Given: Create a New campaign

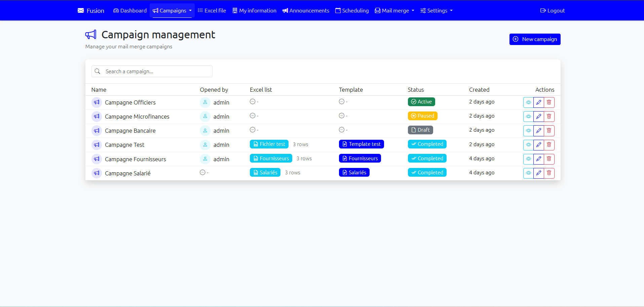Looking at the screenshot, I should coord(535,39).
